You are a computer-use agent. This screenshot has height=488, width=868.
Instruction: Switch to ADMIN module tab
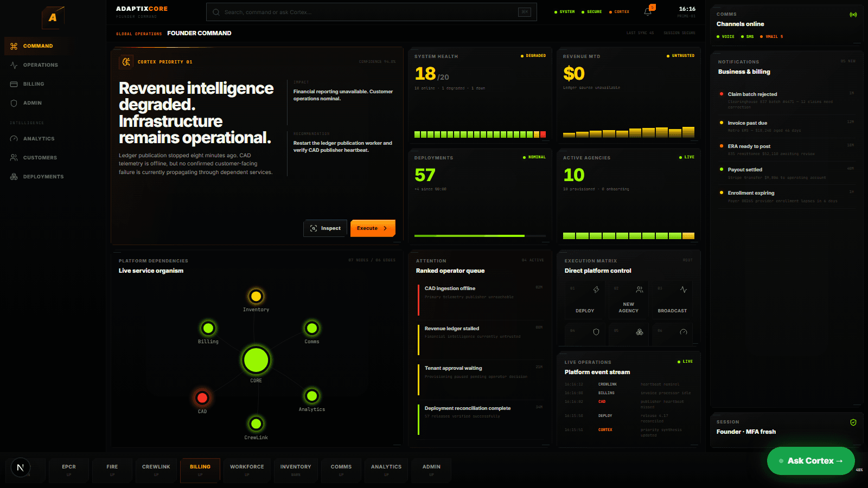(432, 470)
